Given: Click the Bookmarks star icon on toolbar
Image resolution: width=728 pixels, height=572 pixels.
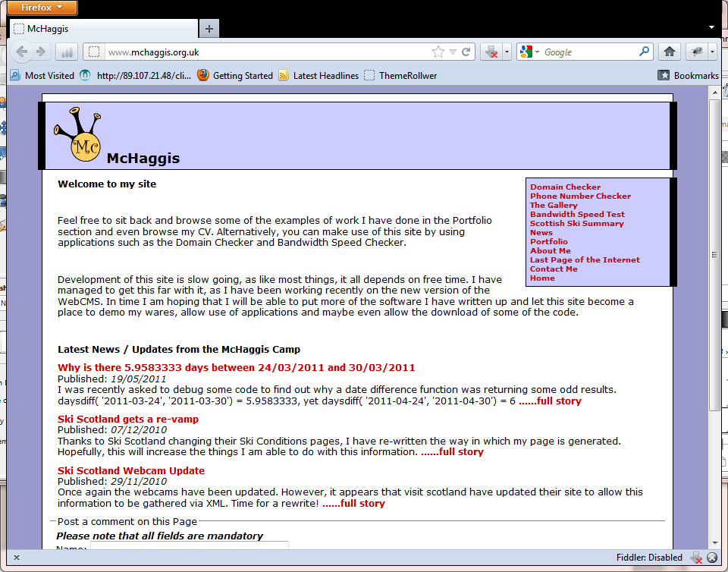Looking at the screenshot, I should point(664,75).
